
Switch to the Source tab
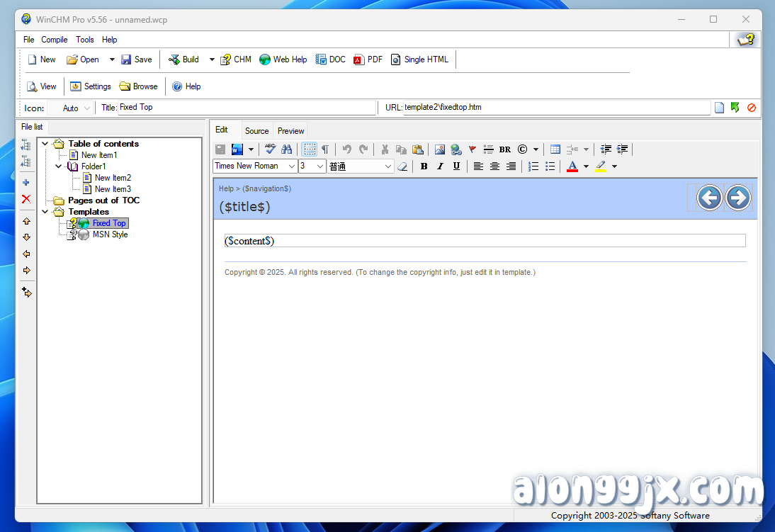tap(256, 130)
